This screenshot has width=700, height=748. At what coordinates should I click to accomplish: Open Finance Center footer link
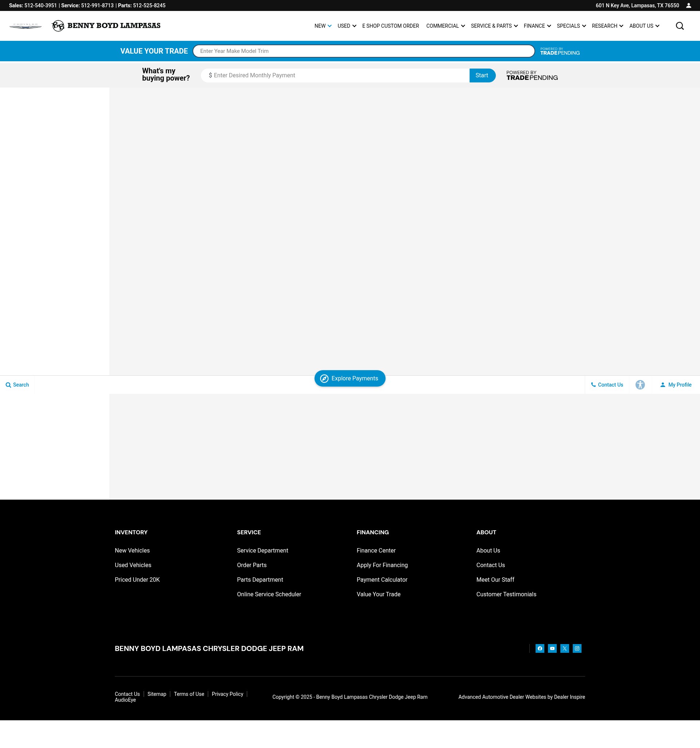point(376,550)
